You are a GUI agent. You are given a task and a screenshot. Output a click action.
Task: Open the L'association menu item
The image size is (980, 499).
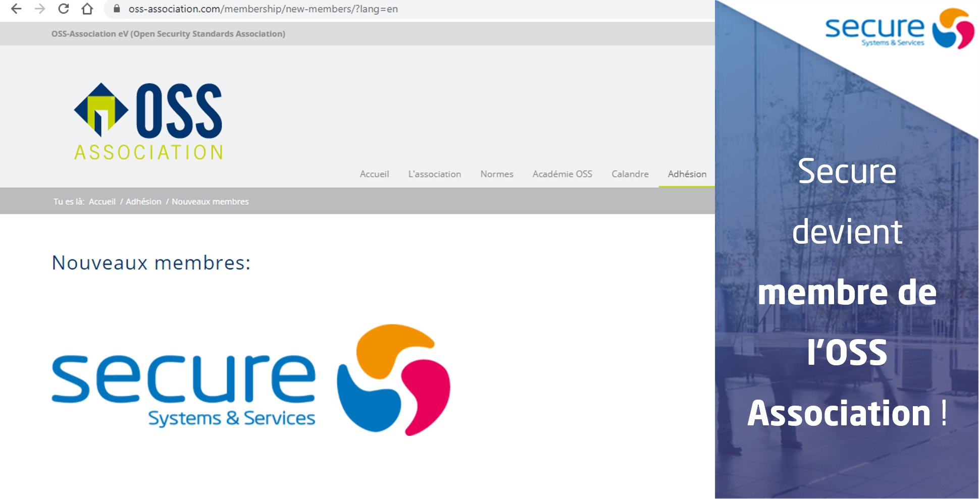coord(434,174)
